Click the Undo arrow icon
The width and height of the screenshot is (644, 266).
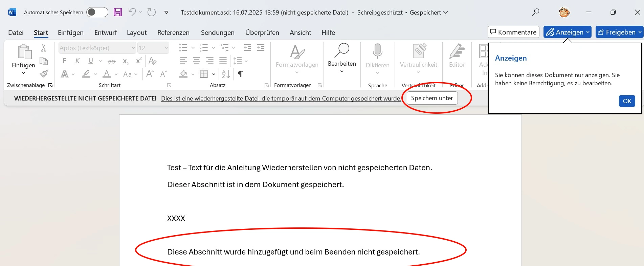coord(132,12)
